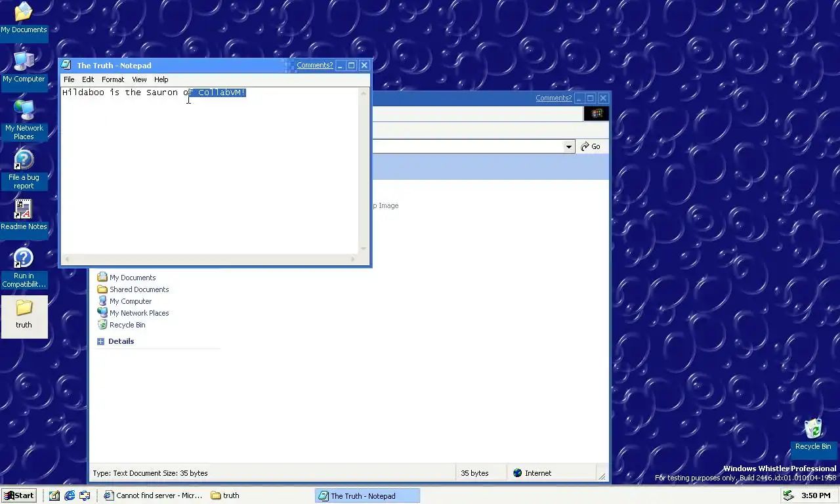Click My Documents icon in Other Places
840x504 pixels.
point(102,278)
